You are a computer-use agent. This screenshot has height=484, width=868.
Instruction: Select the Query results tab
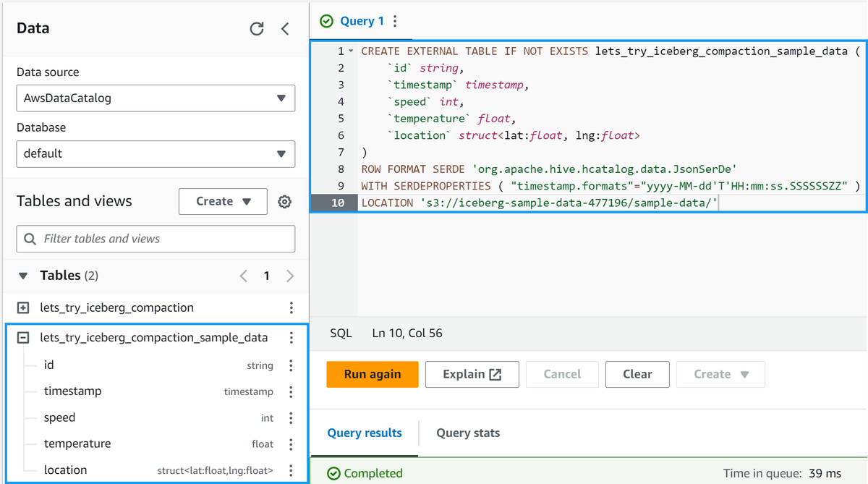point(365,433)
